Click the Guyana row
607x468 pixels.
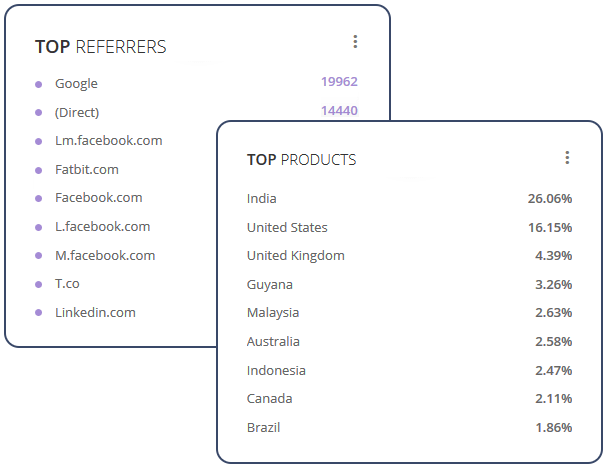pos(410,285)
